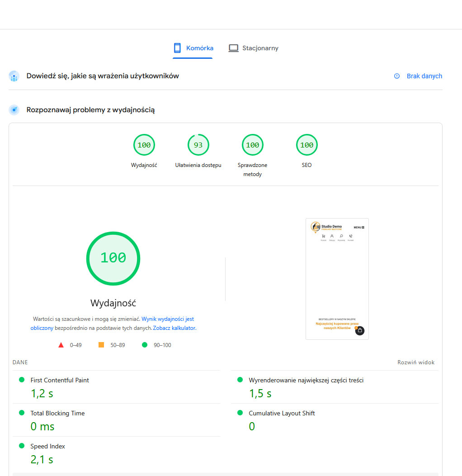
Task: Click the user experience section icon
Action: click(14, 76)
